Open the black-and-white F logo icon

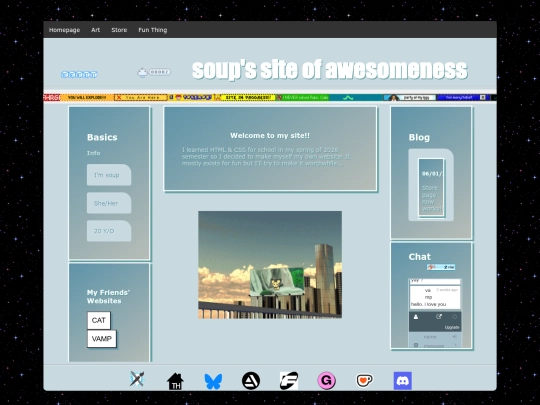tap(289, 381)
